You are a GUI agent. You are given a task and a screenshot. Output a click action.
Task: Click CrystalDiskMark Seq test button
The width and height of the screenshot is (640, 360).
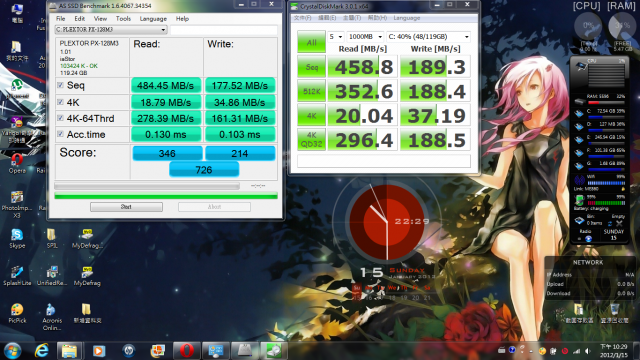(x=311, y=67)
